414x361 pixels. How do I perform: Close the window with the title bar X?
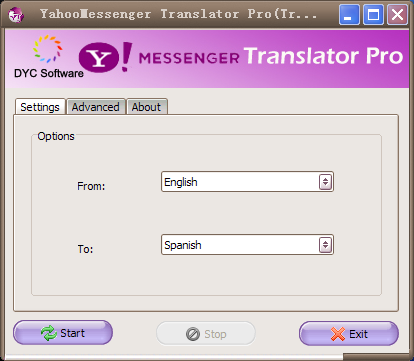pos(397,15)
